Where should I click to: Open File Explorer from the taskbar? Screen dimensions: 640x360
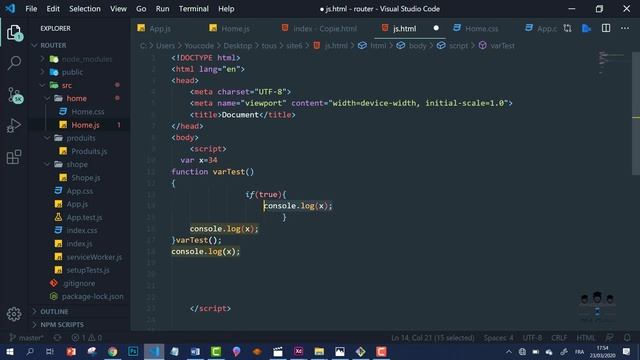click(319, 351)
